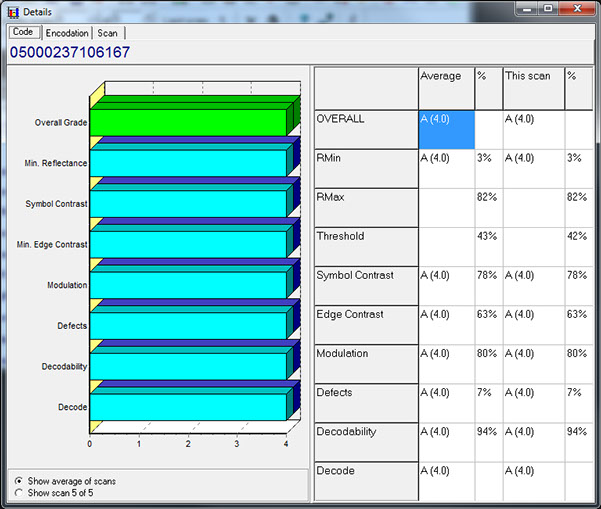Select the highlighted OVERALL average A (4.0) cell
Screen dimensions: 601x509
(x=447, y=130)
